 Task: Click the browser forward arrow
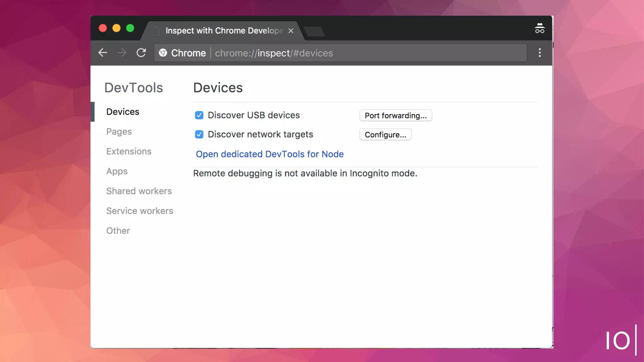coord(122,53)
